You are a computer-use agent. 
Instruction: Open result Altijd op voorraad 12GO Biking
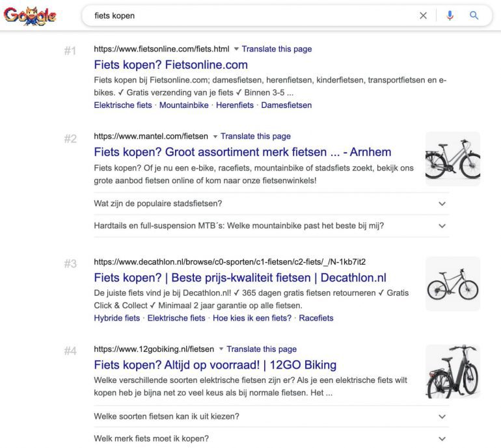click(x=215, y=365)
